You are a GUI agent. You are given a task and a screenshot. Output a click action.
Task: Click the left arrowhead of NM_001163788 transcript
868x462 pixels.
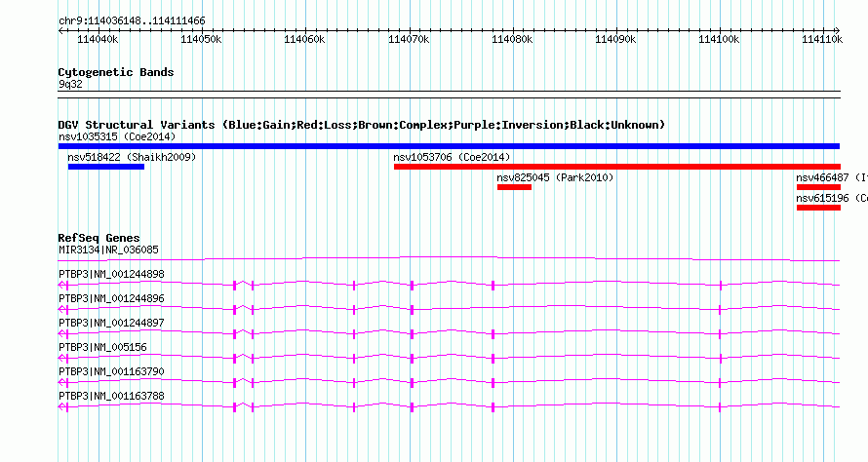click(x=63, y=406)
